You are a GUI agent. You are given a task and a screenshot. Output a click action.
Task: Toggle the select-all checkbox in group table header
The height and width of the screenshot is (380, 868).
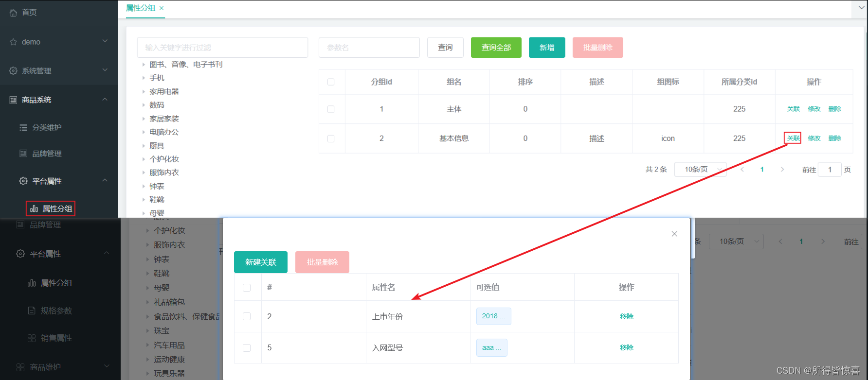tap(331, 82)
